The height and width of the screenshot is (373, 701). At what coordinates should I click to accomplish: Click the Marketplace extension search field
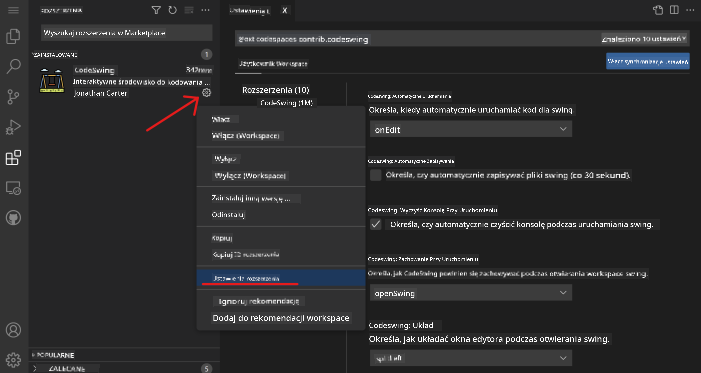pos(127,33)
